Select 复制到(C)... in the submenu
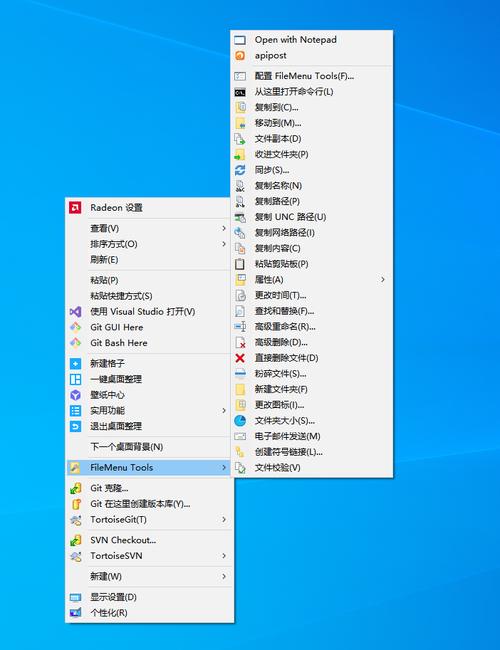Screen dimensions: 500x650 (311, 108)
